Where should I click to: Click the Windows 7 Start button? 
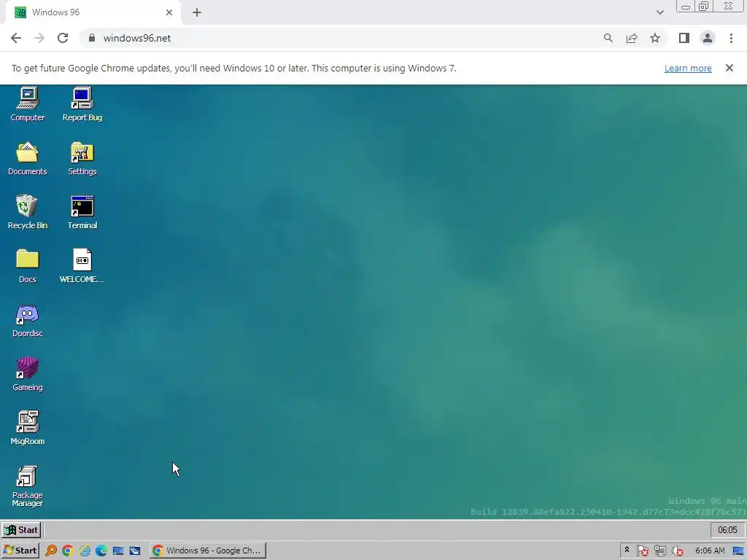click(20, 551)
